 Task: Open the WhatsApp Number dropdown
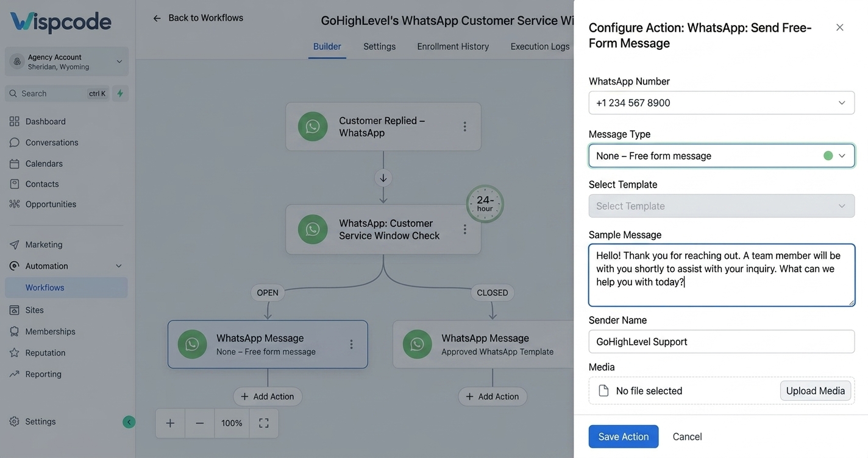(722, 103)
